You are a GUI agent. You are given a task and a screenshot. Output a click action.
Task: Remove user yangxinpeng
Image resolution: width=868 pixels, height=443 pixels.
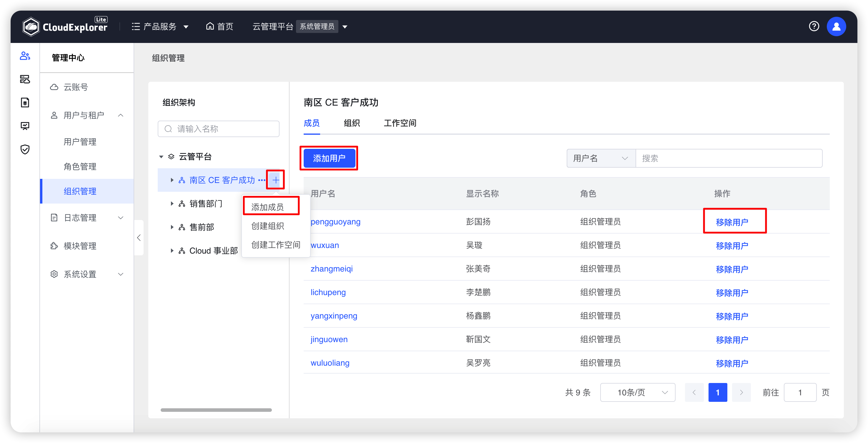(x=732, y=316)
